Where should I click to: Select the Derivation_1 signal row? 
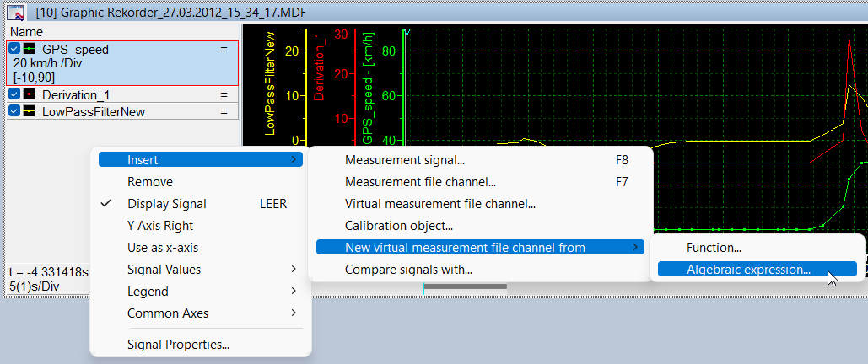click(122, 94)
